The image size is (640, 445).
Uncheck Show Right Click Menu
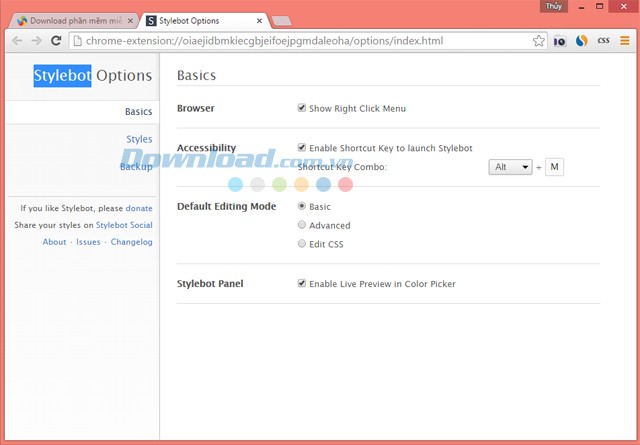pyautogui.click(x=302, y=108)
